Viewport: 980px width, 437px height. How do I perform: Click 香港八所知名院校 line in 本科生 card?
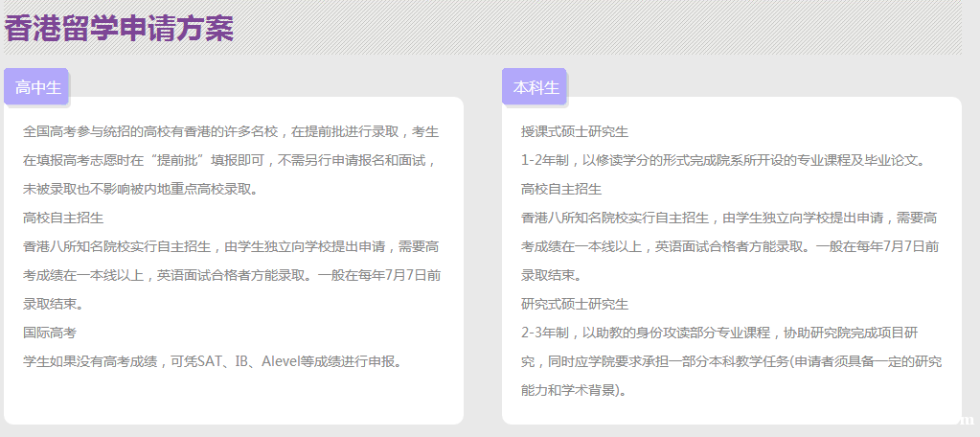point(729,218)
